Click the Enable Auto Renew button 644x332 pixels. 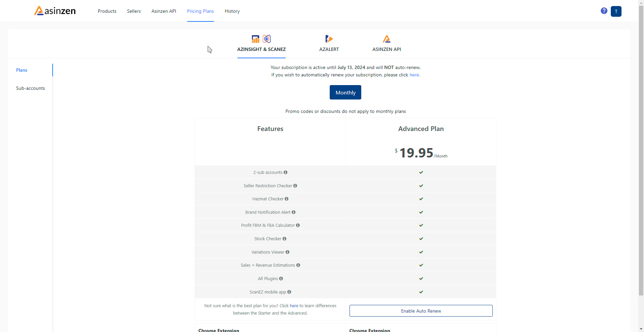[x=421, y=311]
